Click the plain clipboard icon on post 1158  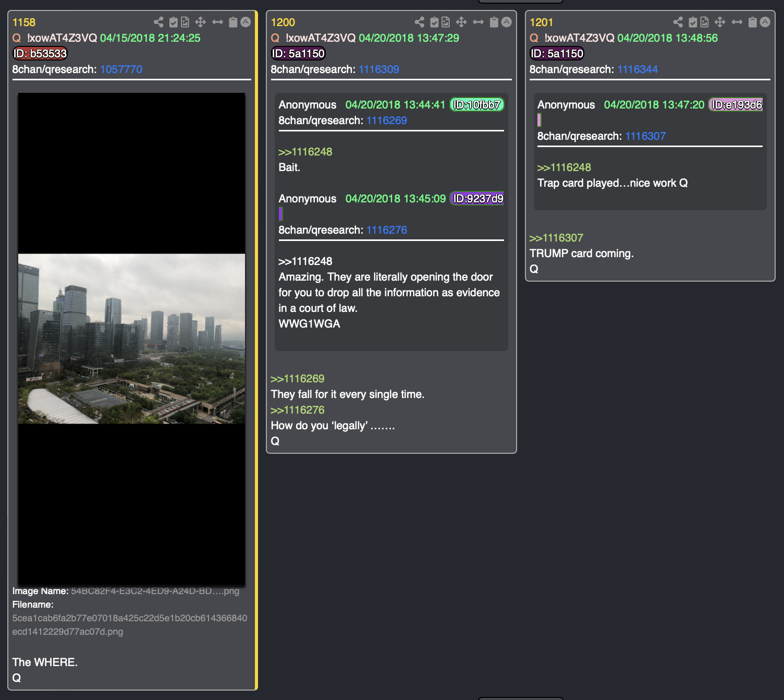point(233,22)
